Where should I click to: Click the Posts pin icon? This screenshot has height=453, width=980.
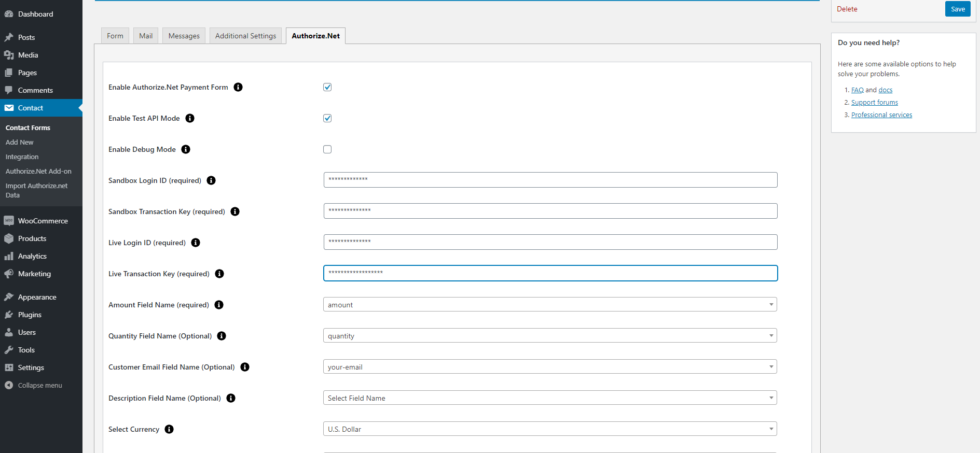(x=9, y=37)
